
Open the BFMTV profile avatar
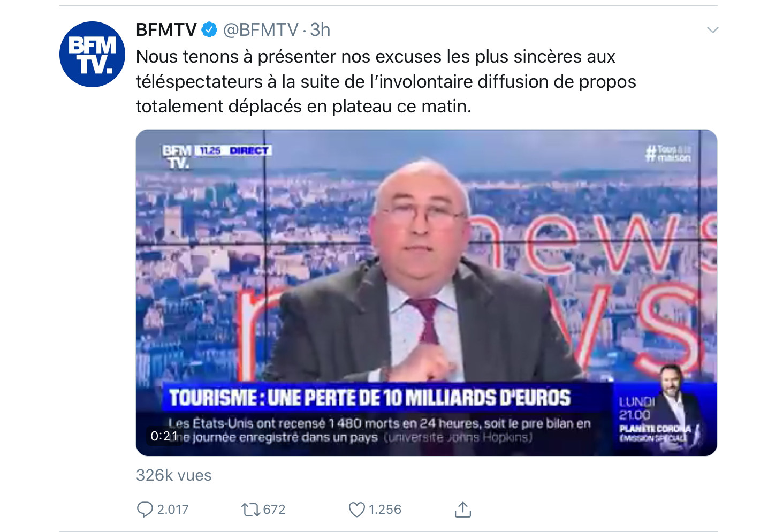pyautogui.click(x=92, y=54)
